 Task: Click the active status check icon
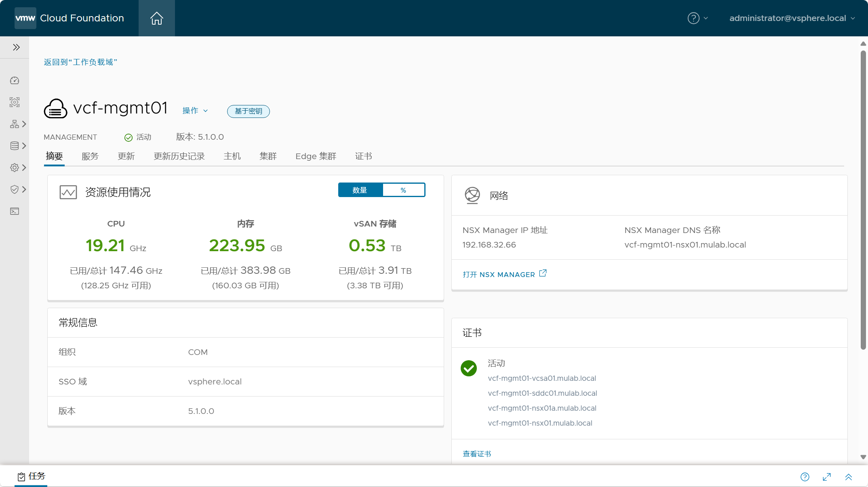129,138
